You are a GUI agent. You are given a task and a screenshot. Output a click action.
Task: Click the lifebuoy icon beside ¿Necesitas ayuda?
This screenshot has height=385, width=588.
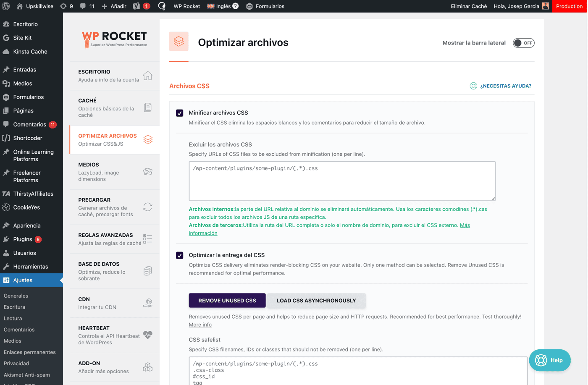[473, 86]
